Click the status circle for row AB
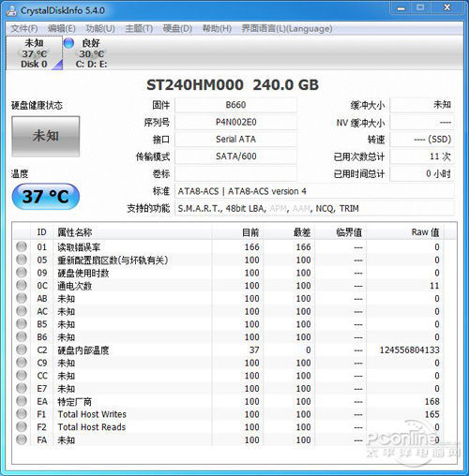 22,298
